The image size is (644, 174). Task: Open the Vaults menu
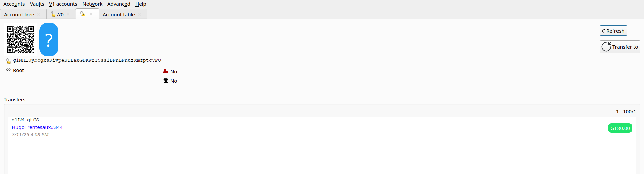(37, 4)
